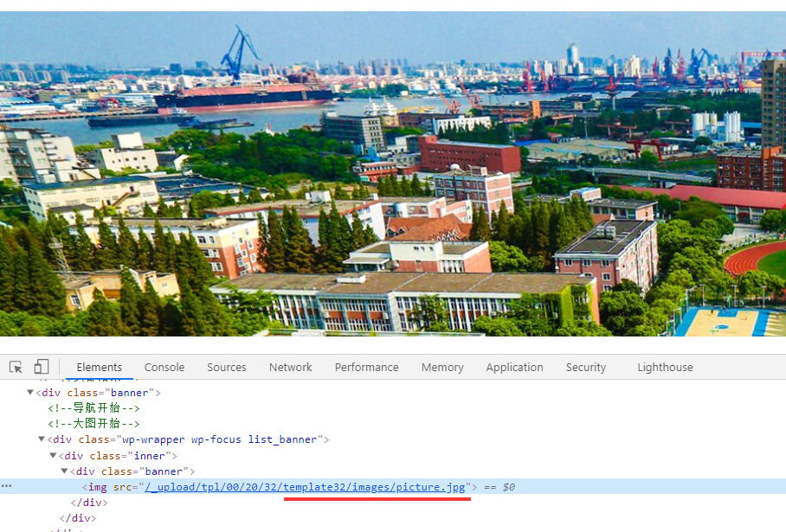Open the Network tab

pyautogui.click(x=290, y=367)
